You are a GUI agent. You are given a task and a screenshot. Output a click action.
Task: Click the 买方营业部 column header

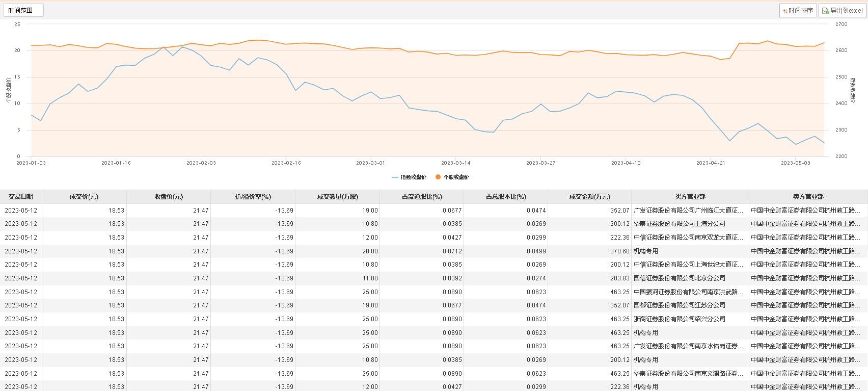point(690,197)
